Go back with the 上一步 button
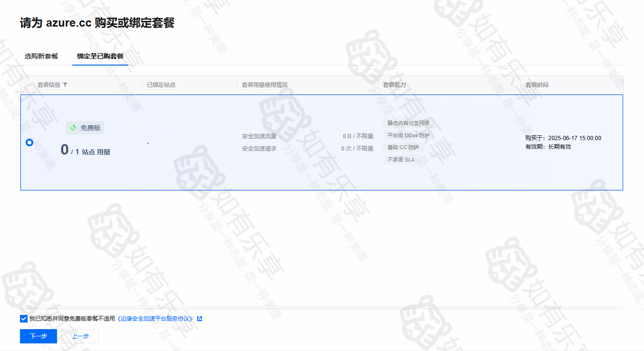The width and height of the screenshot is (644, 351). [x=80, y=336]
